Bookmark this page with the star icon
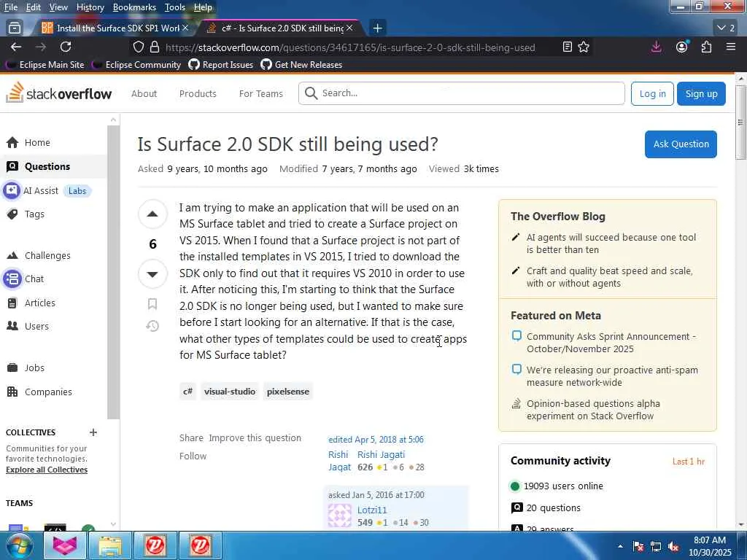Screen dimensions: 747x560 [x=584, y=47]
